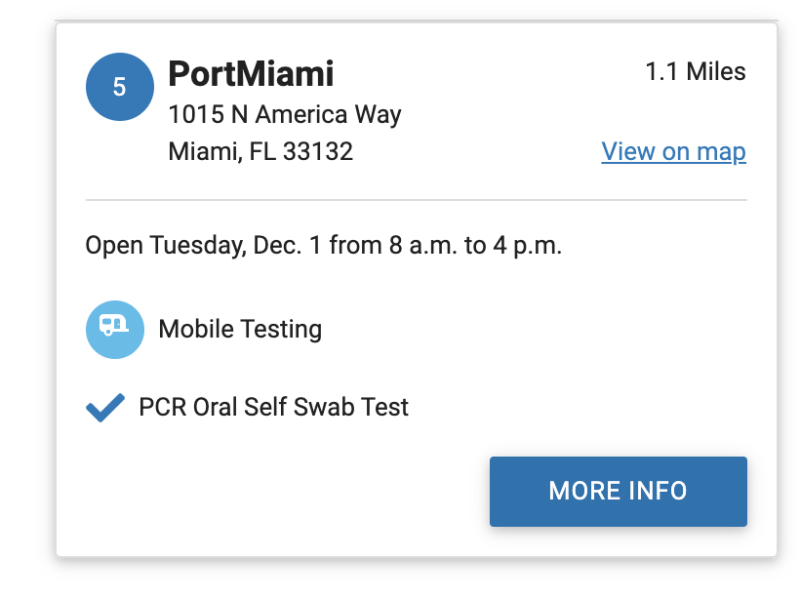
Task: Click the America Way street name
Action: click(328, 114)
